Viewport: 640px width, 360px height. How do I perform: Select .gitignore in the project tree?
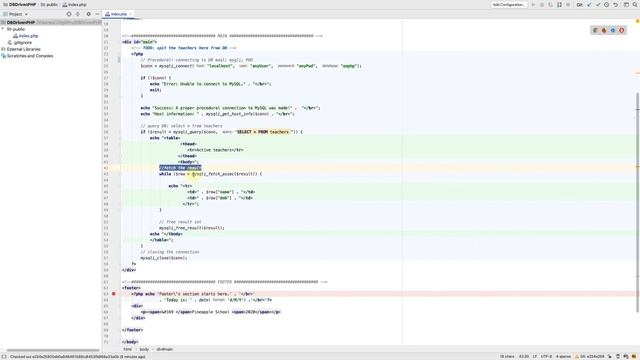(22, 42)
